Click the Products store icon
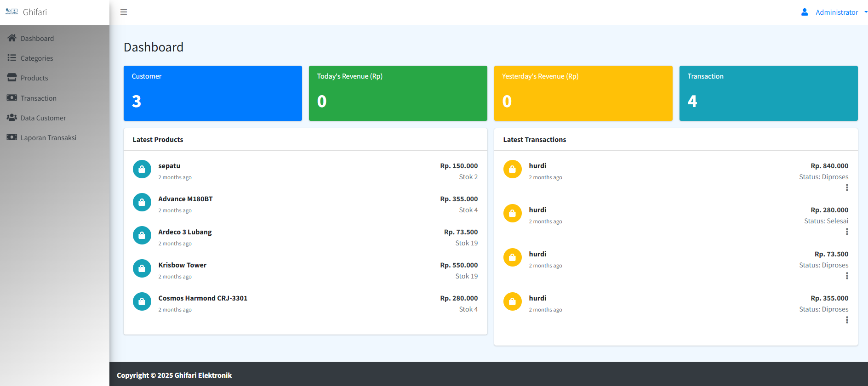868x386 pixels. [x=12, y=78]
